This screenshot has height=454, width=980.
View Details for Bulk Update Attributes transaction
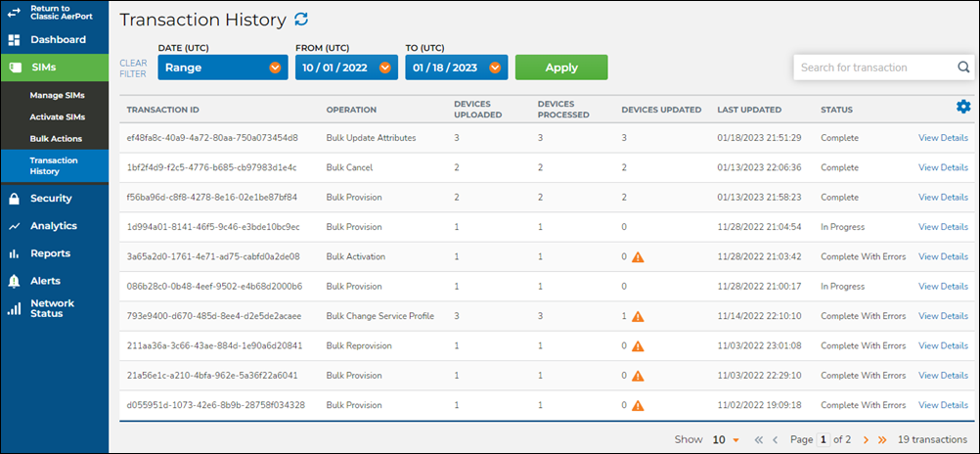point(943,138)
